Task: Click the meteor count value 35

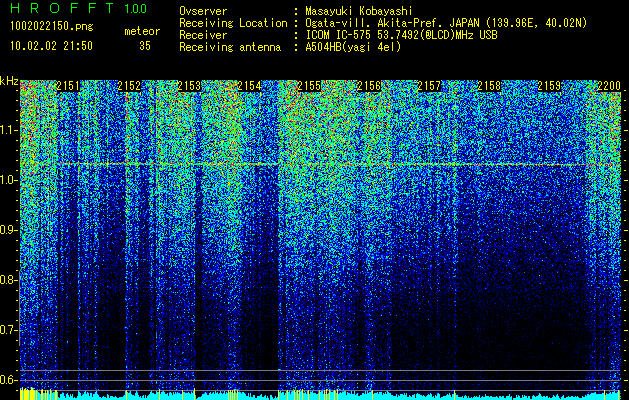Action: pos(145,46)
